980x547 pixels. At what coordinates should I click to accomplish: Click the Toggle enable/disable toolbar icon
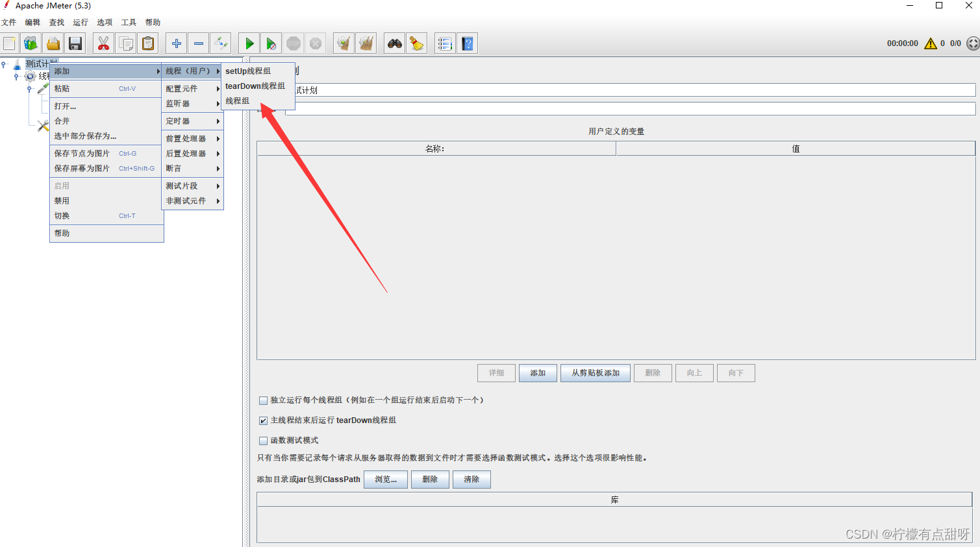tap(221, 43)
